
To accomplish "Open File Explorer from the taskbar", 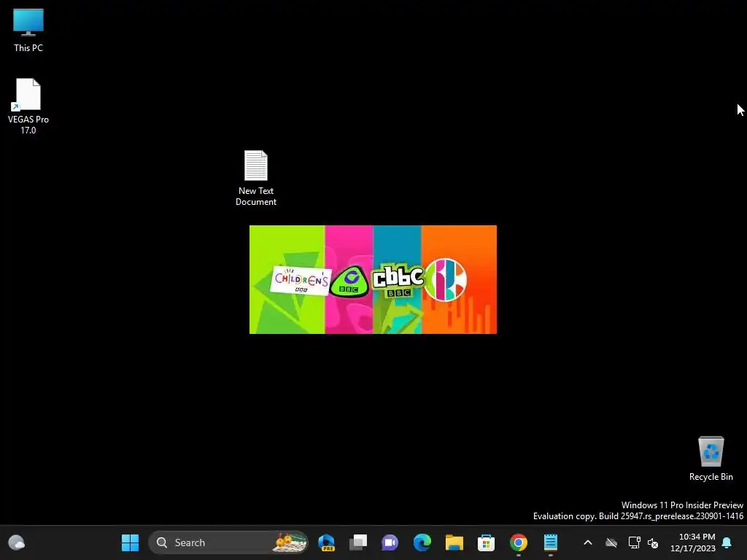I will coord(454,542).
